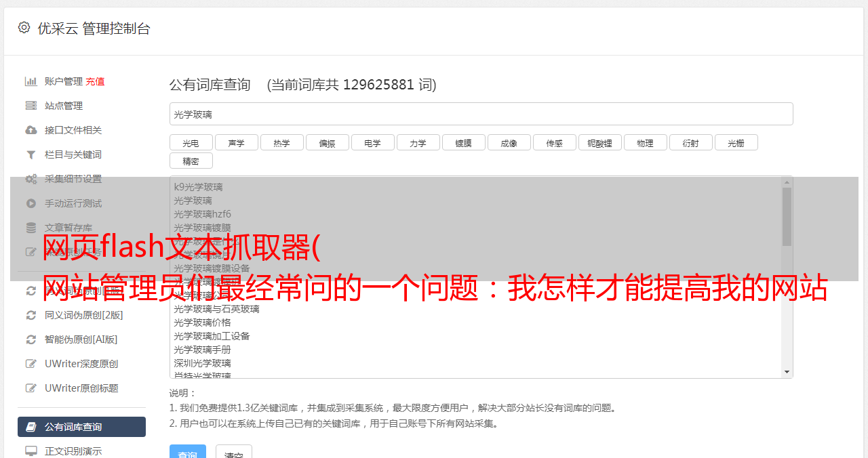The height and width of the screenshot is (458, 868).
Task: Click the 清空 button
Action: coord(234,453)
